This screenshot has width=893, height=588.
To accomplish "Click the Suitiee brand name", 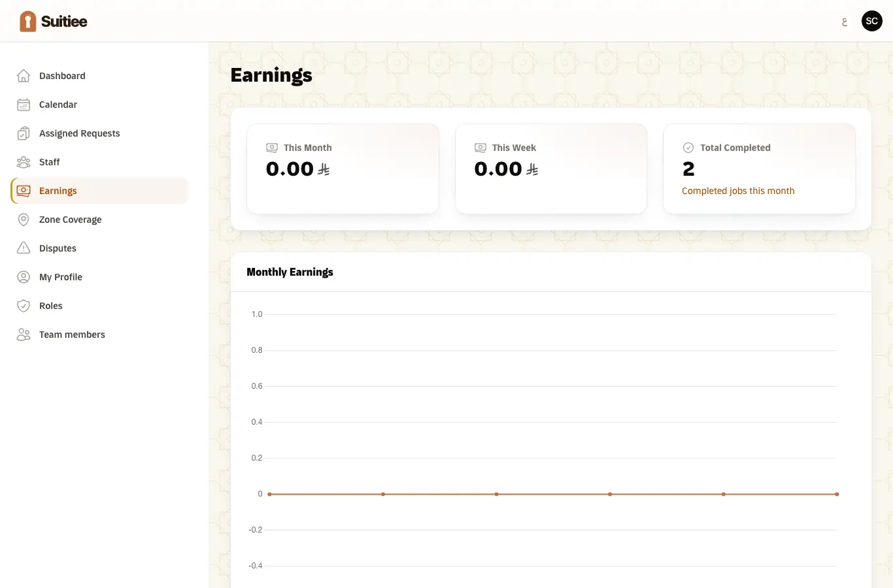I will click(64, 22).
